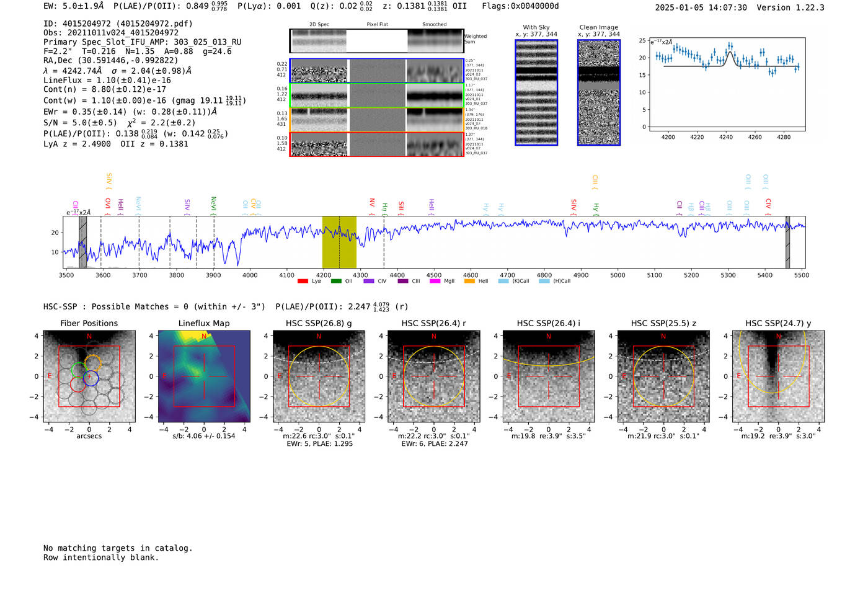Click the orange dashed fiber circle
Image resolution: width=868 pixels, height=591 pixels.
point(92,363)
